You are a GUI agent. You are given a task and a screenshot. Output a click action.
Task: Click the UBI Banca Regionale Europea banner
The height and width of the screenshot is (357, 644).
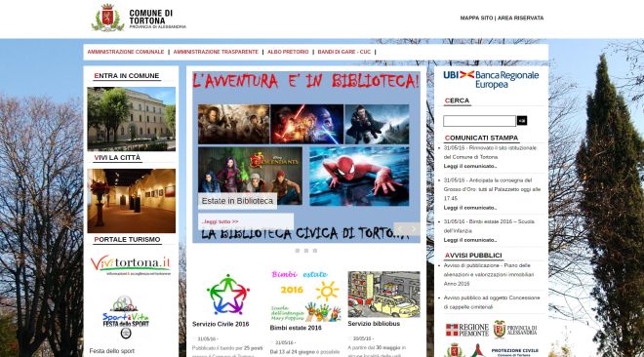pyautogui.click(x=491, y=80)
